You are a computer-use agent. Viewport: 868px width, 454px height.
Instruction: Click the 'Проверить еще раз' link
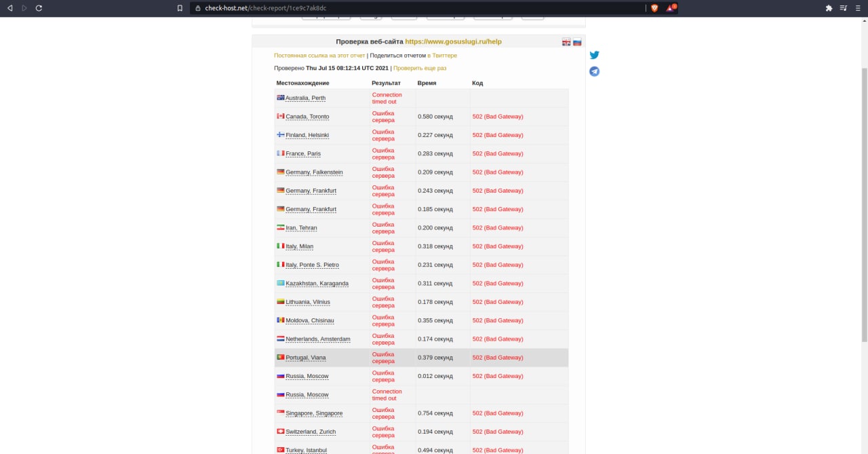click(420, 69)
